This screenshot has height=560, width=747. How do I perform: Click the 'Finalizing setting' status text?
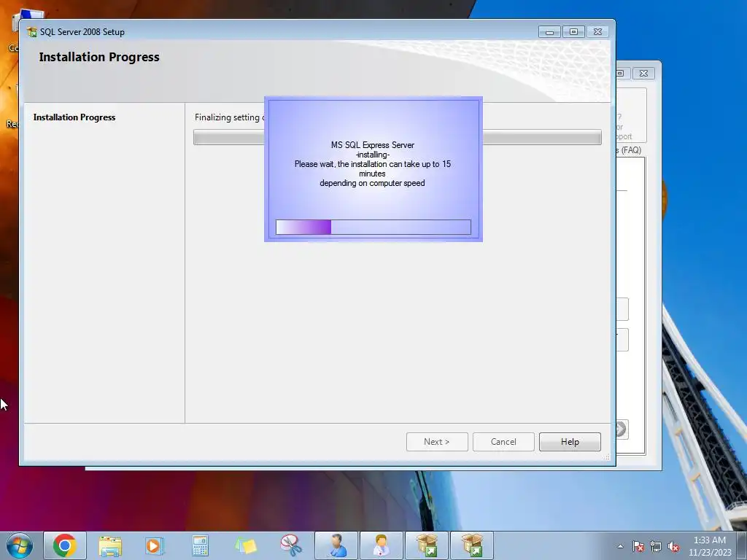229,117
